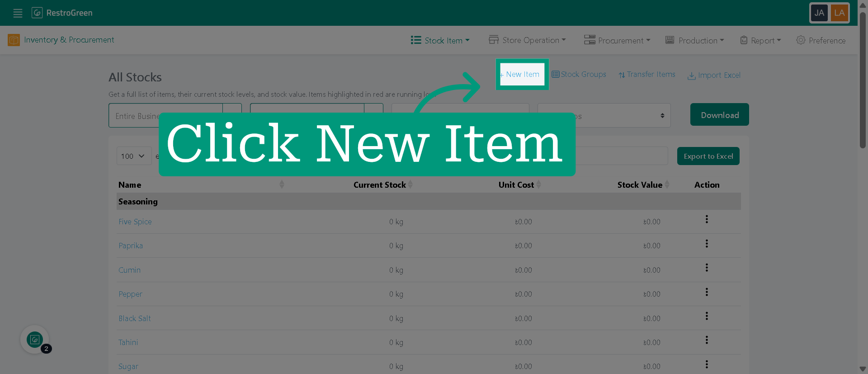The width and height of the screenshot is (868, 374).
Task: Click the New Item link
Action: click(522, 74)
